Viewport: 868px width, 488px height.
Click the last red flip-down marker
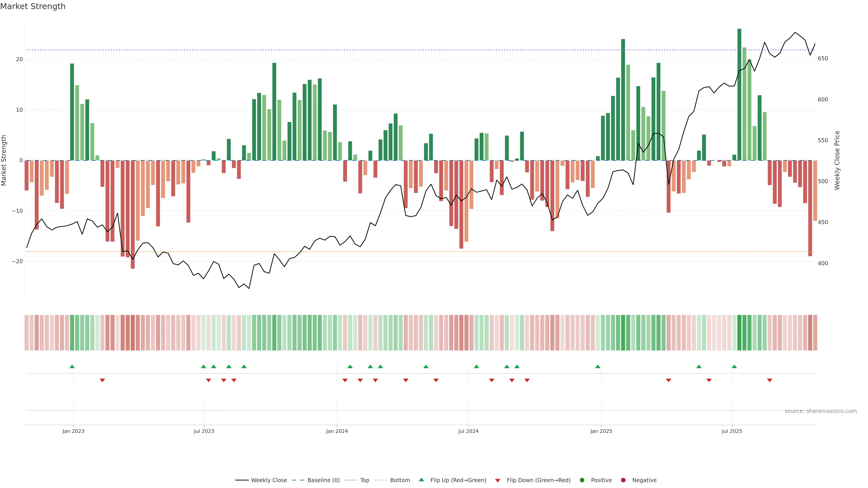pos(770,380)
